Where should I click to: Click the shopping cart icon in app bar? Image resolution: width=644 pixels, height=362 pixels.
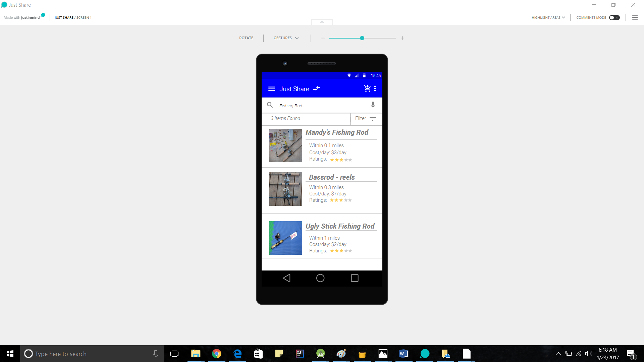[x=367, y=88]
